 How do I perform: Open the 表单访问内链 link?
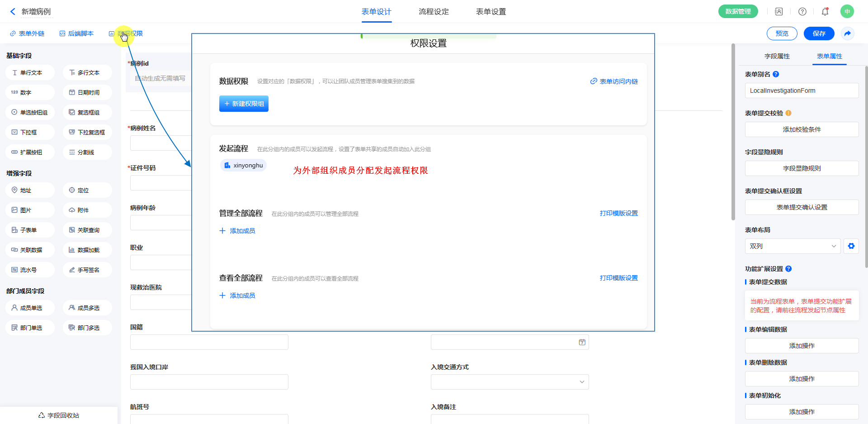coord(614,81)
